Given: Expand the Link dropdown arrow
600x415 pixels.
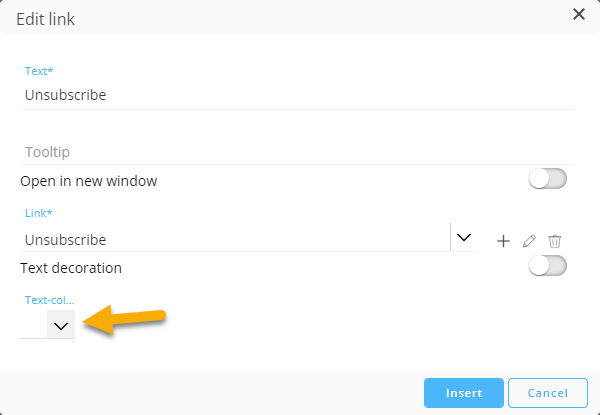Looking at the screenshot, I should click(463, 238).
